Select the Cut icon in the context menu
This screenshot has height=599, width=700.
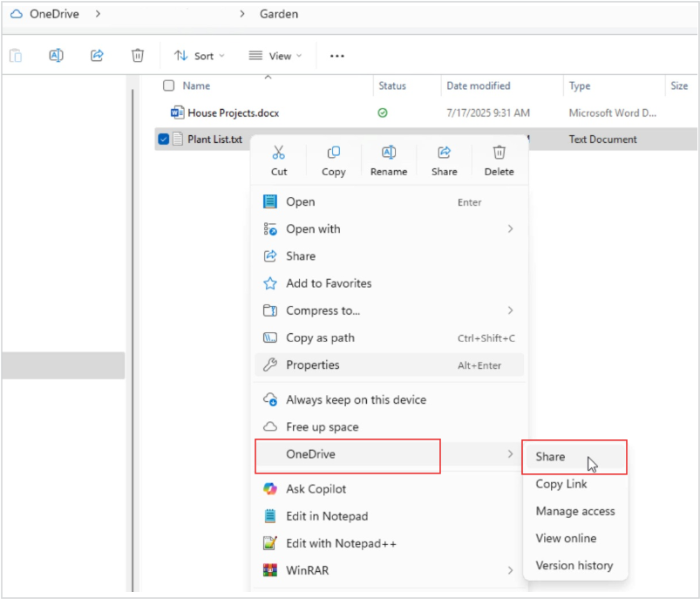click(x=279, y=151)
